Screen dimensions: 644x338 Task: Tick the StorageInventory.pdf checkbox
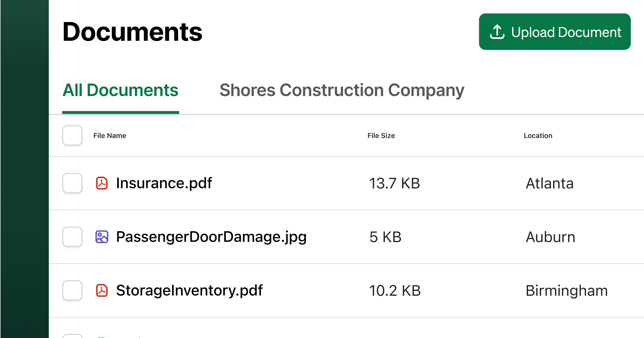click(72, 291)
